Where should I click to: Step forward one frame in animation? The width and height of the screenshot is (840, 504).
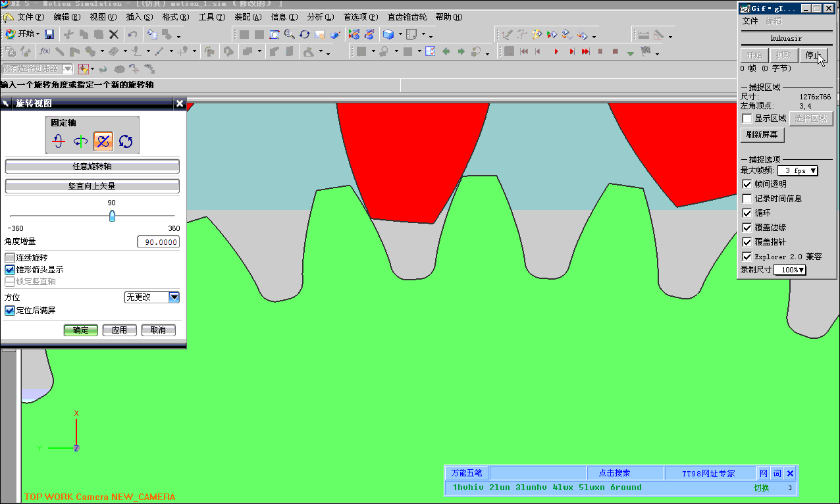[571, 51]
